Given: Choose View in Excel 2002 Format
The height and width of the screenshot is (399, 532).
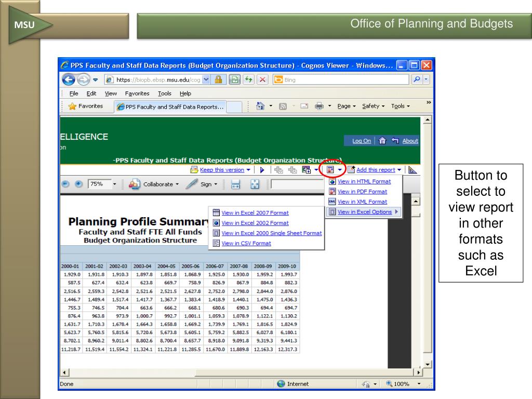Looking at the screenshot, I should tap(255, 223).
